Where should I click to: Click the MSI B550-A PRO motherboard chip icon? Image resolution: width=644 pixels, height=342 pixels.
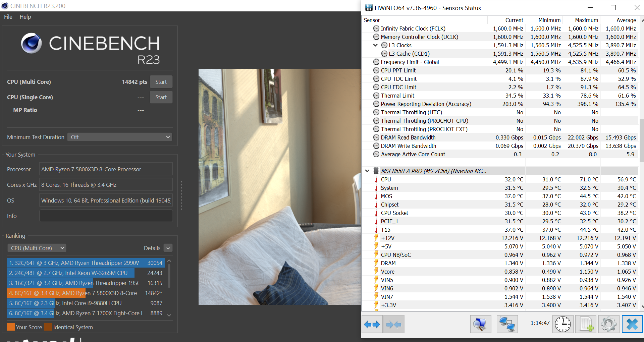pos(376,171)
